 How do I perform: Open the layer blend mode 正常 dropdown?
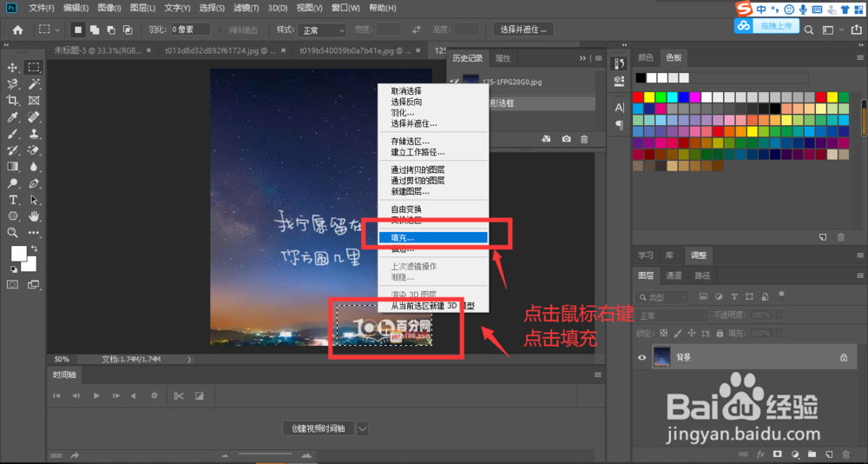(x=673, y=315)
